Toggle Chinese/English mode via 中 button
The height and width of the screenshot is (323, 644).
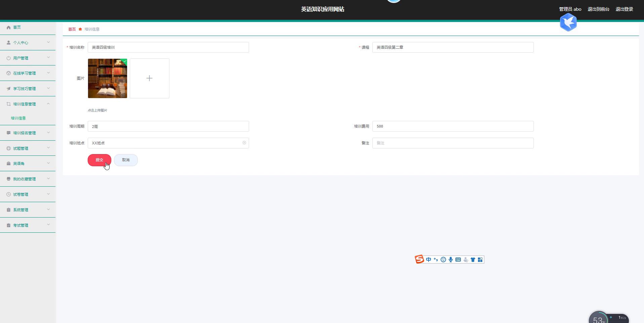[429, 260]
